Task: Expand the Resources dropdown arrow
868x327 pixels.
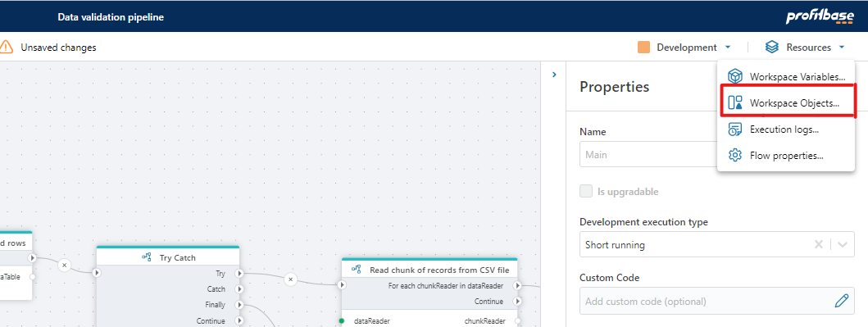Action: point(842,48)
